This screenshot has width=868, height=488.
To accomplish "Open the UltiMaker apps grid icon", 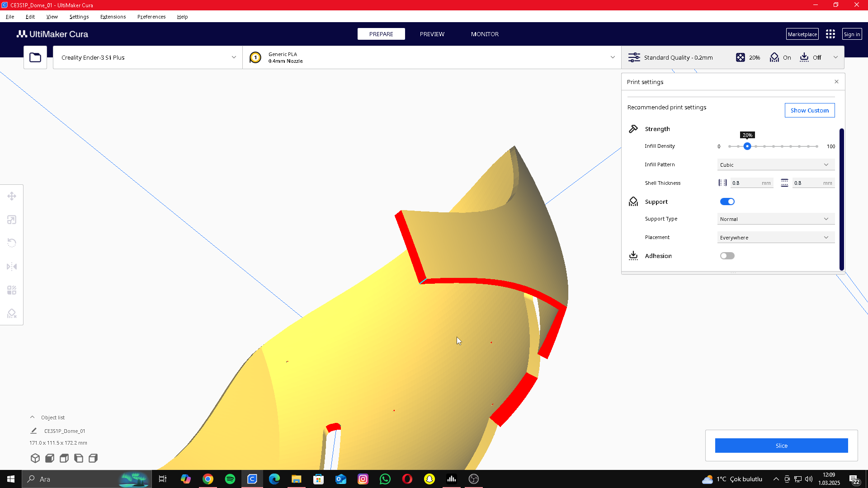I will [830, 34].
